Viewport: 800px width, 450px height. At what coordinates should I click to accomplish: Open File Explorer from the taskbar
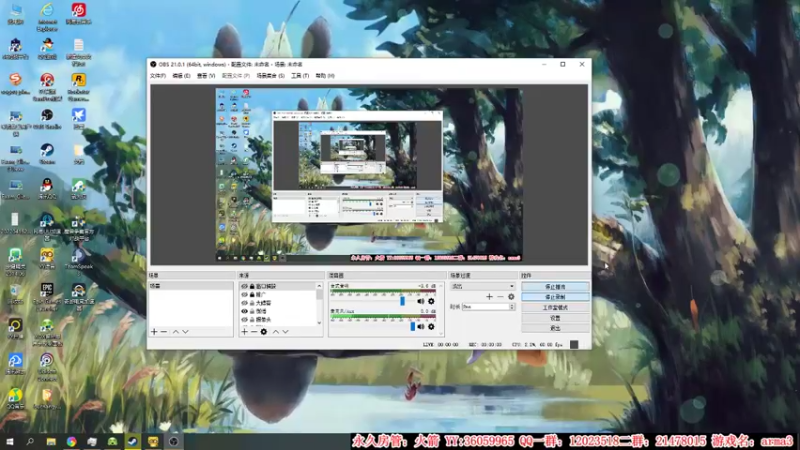51,442
